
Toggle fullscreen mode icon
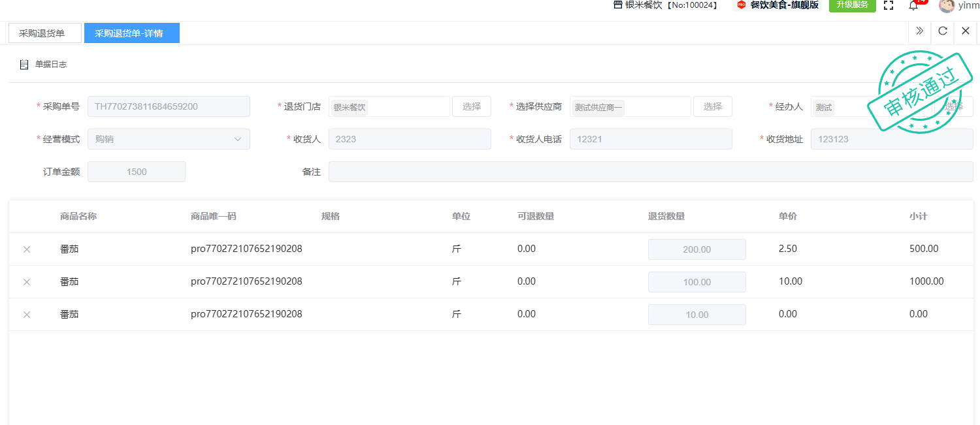[x=888, y=5]
